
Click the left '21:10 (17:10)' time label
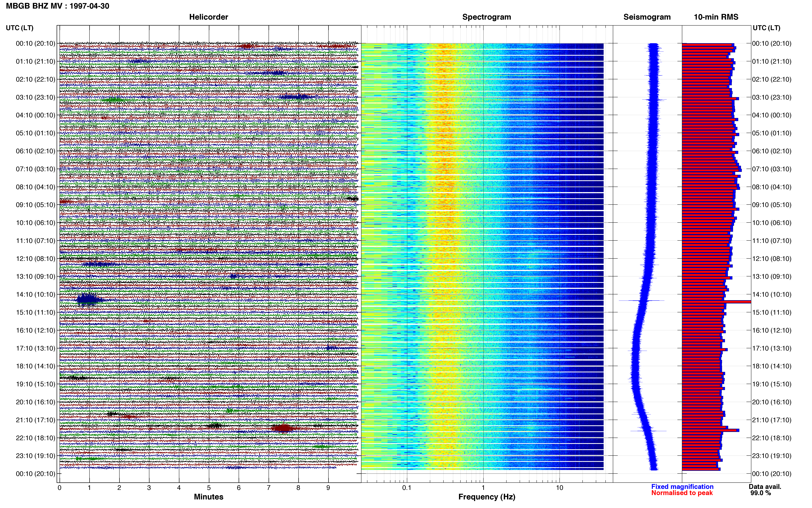(x=36, y=420)
